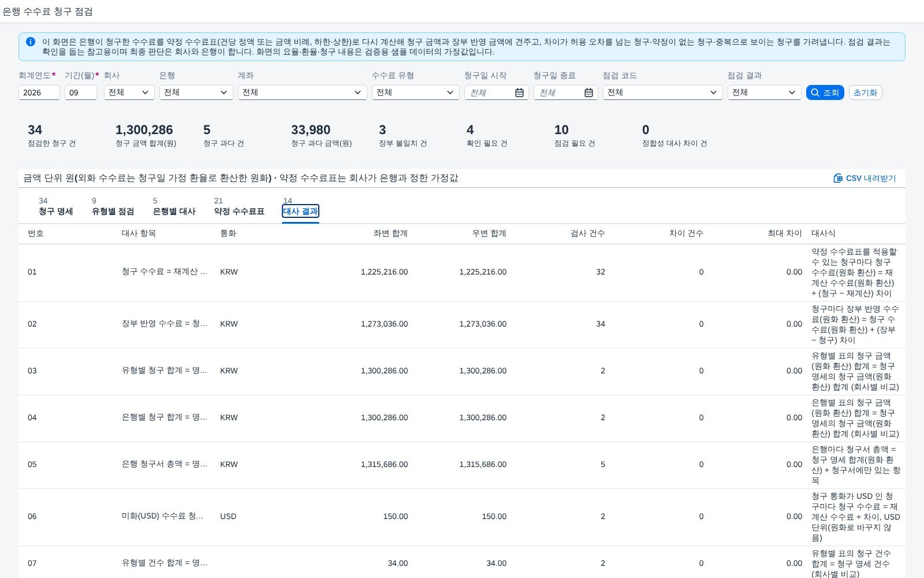Click the 점검 필요 건 KPI value 10

(x=561, y=130)
